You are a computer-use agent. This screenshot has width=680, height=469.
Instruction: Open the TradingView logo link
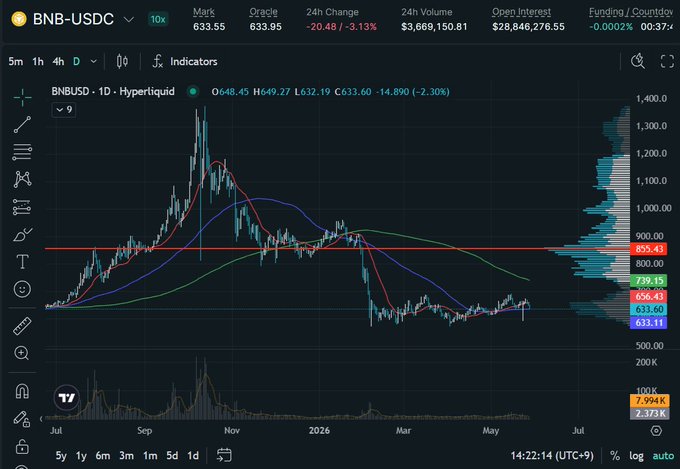[67, 397]
